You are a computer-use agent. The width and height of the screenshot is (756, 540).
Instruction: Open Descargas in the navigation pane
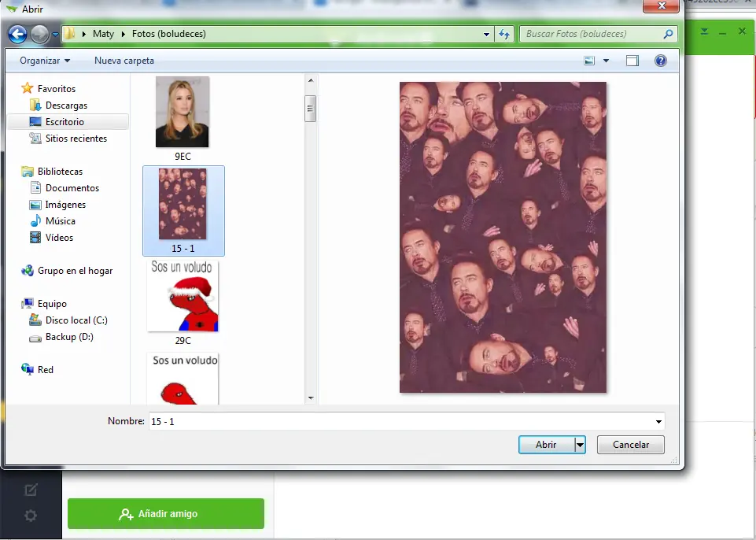pyautogui.click(x=67, y=105)
